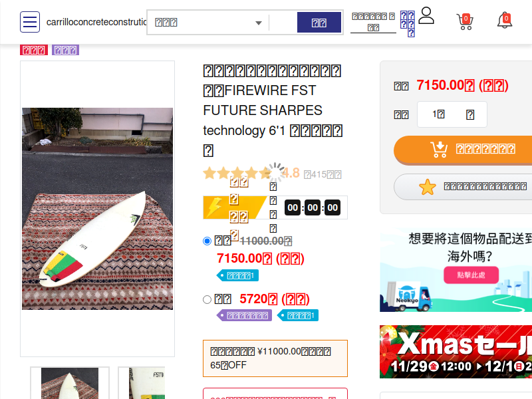Select the first surfboard thumbnail below main image
Image resolution: width=532 pixels, height=399 pixels.
pos(70,383)
